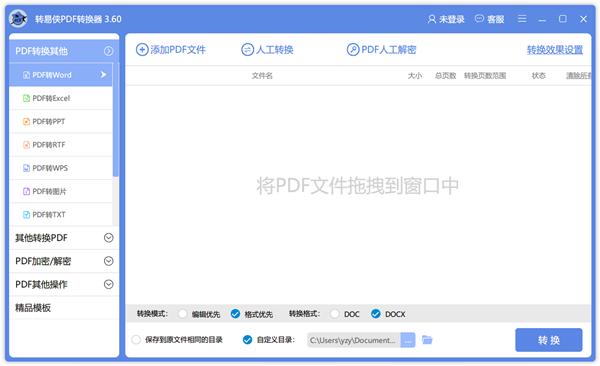
Task: Click the PDF转TXT file icon
Action: [x=26, y=215]
